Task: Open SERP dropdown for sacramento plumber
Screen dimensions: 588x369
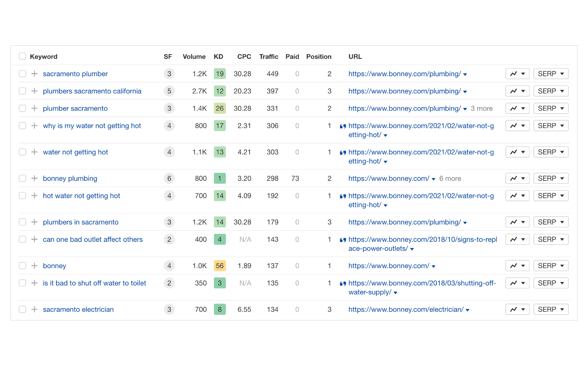Action: coord(551,74)
